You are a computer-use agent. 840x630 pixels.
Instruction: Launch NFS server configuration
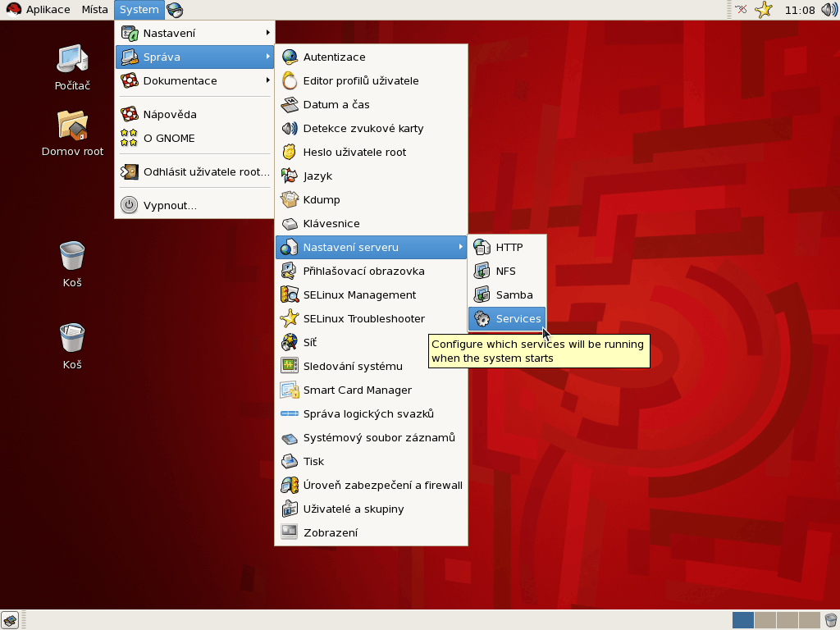coord(507,271)
